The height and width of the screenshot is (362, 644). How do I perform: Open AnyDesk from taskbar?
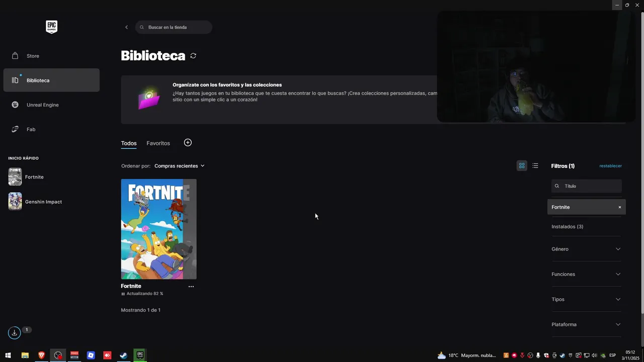click(x=107, y=355)
